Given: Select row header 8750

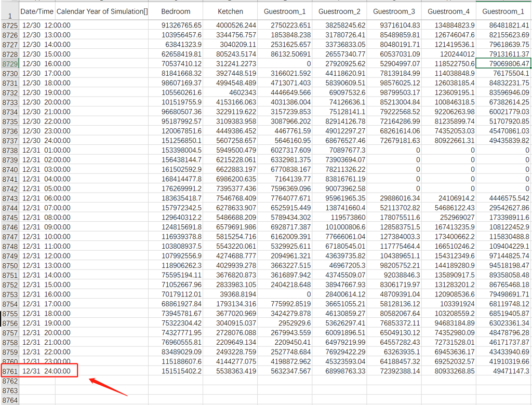Looking at the screenshot, I should 9,266.
